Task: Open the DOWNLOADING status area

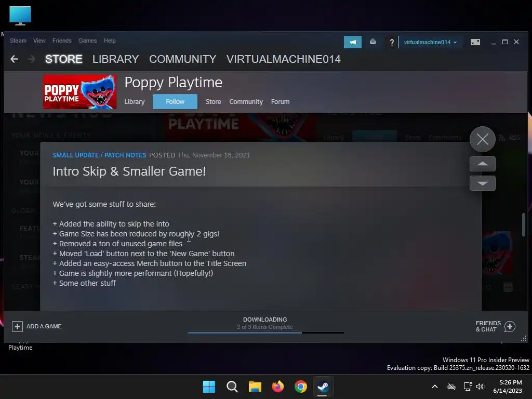Action: 265,323
